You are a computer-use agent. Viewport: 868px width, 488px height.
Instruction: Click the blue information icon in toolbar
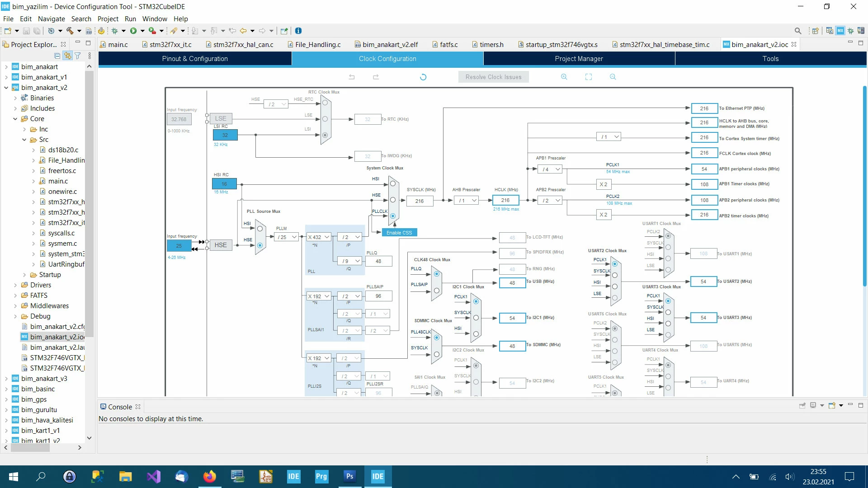click(x=298, y=31)
